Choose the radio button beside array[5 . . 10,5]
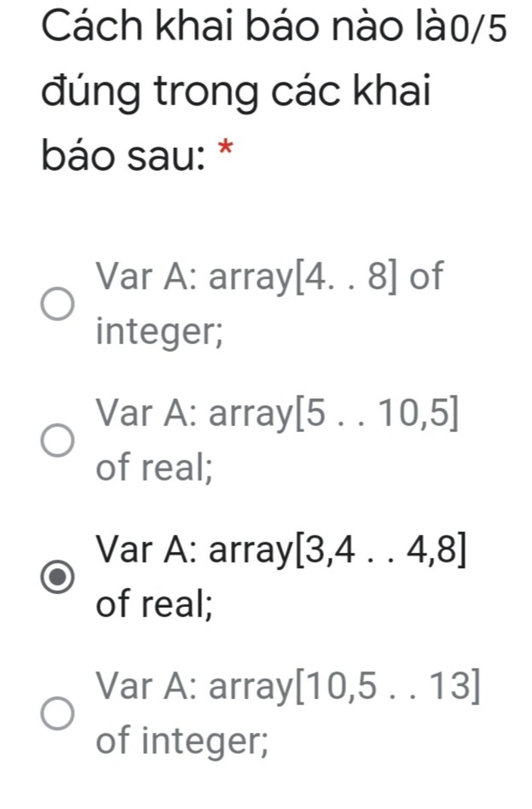The width and height of the screenshot is (532, 809). tap(58, 440)
